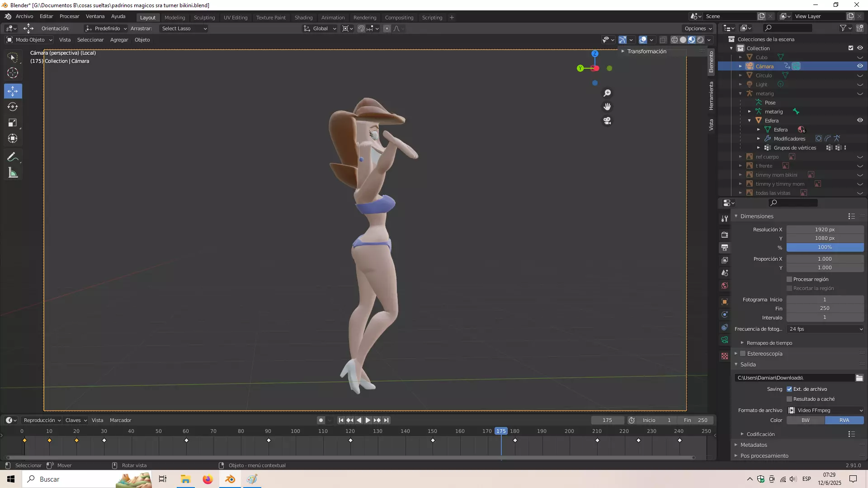Toggle auto keying record button
The width and height of the screenshot is (868, 488).
pyautogui.click(x=321, y=420)
